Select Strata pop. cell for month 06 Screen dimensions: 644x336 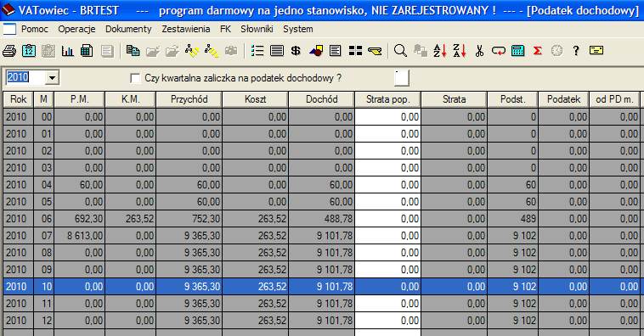coord(387,219)
